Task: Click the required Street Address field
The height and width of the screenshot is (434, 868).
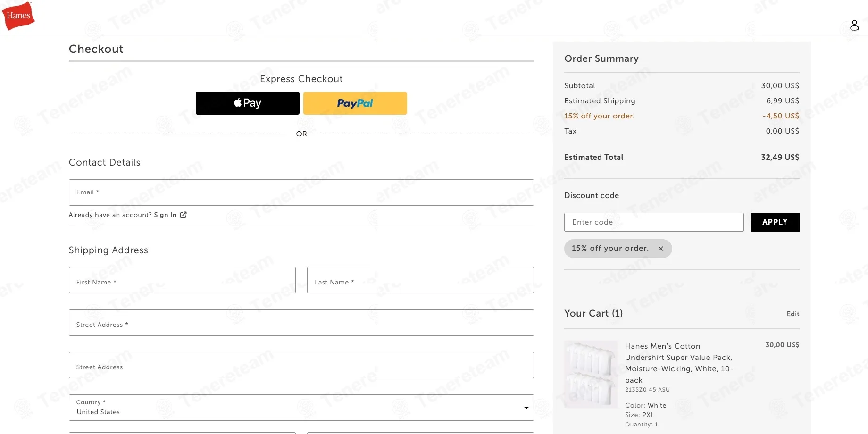Action: 301,323
